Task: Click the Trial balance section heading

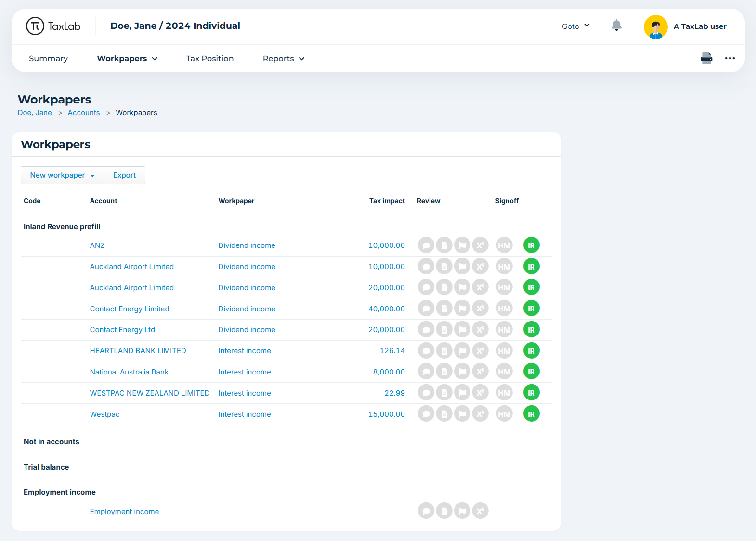Action: pos(46,467)
